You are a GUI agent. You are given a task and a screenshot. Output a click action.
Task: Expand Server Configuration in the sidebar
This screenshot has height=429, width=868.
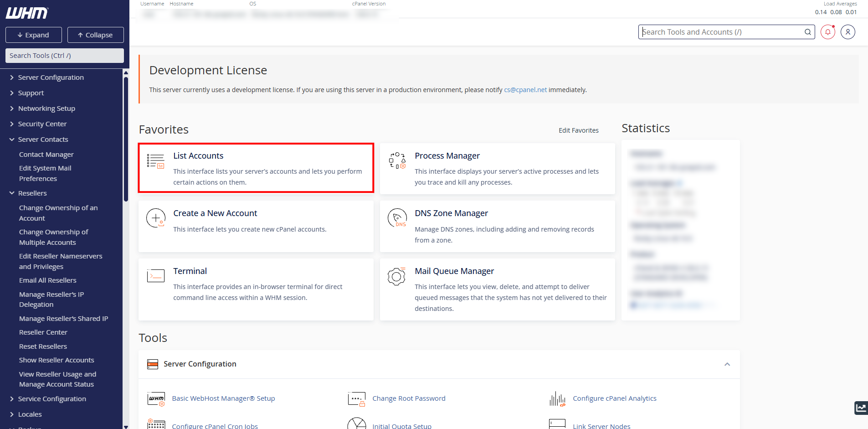coord(51,78)
